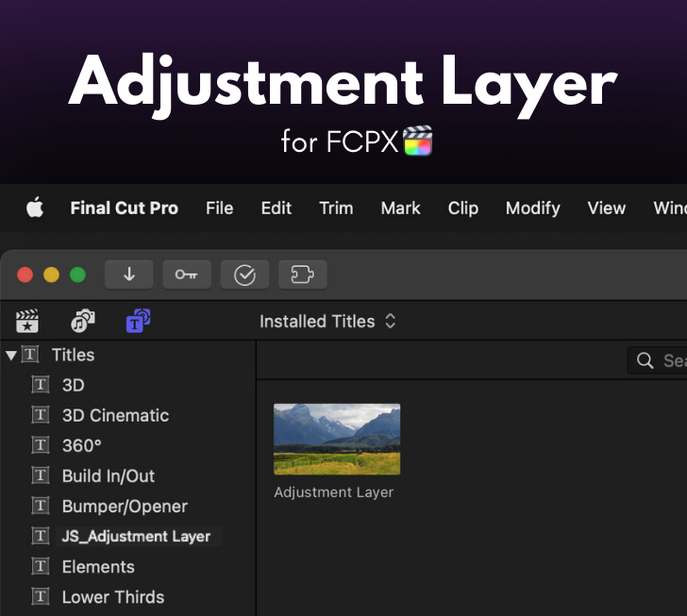Click the import media down-arrow button
The image size is (687, 616).
click(128, 275)
